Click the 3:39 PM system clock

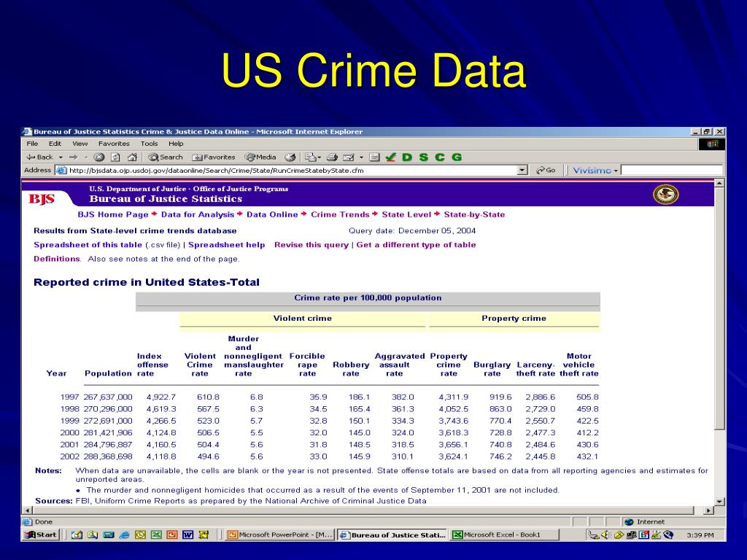click(700, 534)
